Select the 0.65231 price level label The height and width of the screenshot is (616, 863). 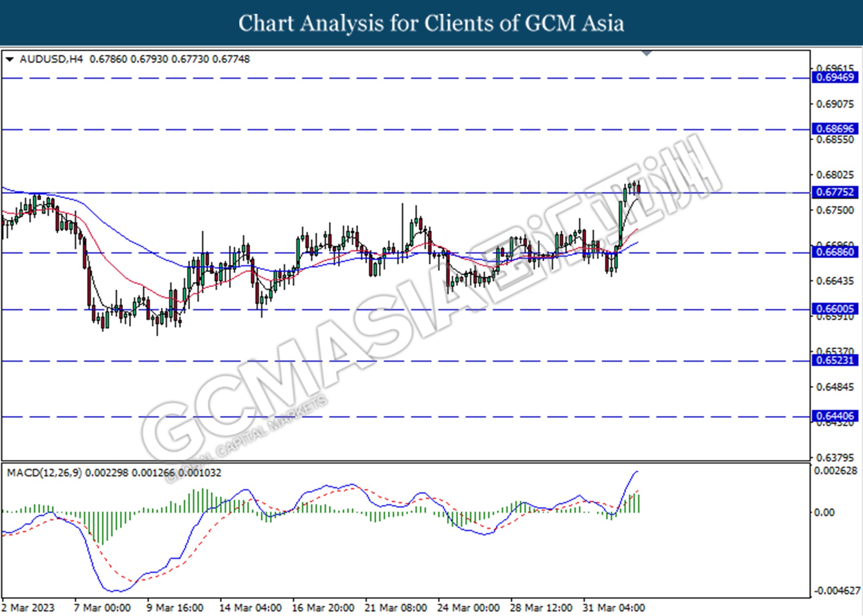click(835, 360)
